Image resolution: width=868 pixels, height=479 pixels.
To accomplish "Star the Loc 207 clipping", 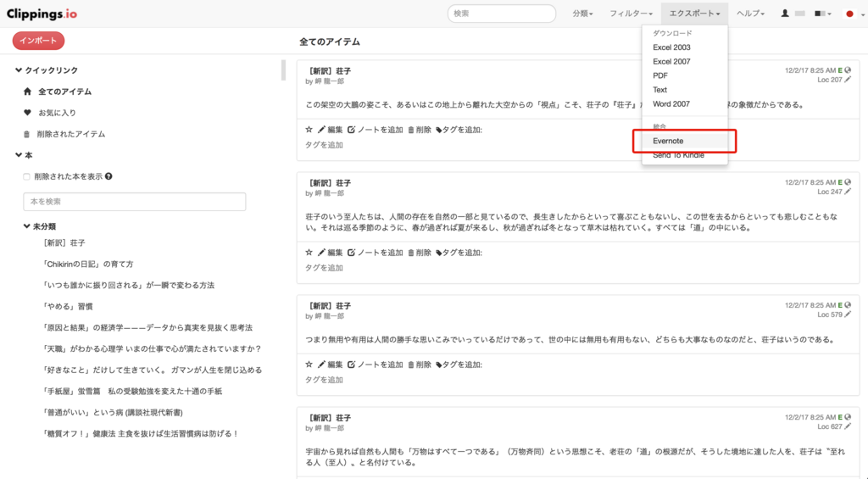I will pyautogui.click(x=309, y=130).
